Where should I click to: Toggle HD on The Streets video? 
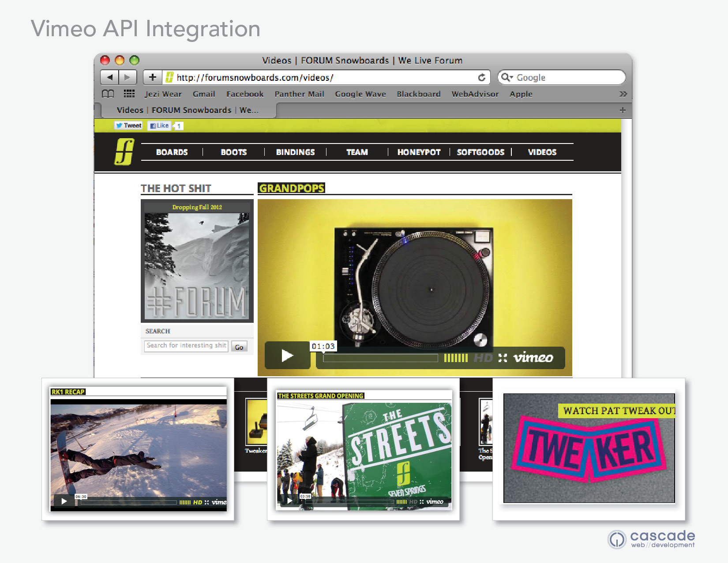(413, 502)
